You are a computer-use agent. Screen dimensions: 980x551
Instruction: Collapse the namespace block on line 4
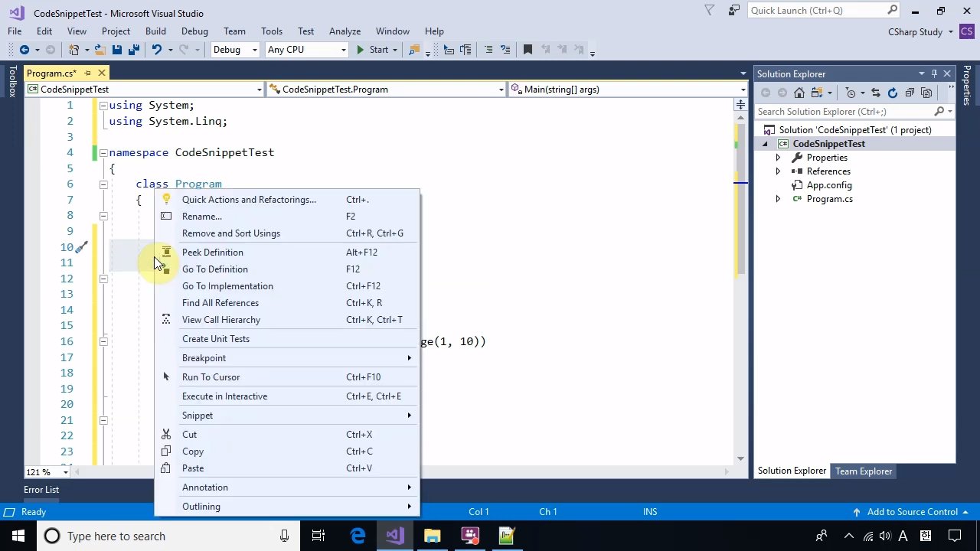click(103, 153)
